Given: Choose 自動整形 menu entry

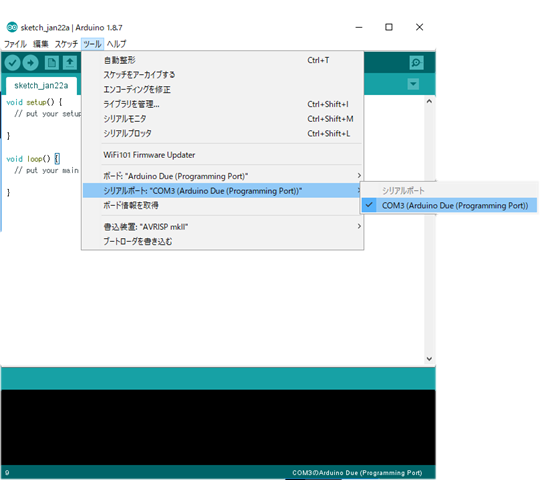Looking at the screenshot, I should 223,60.
